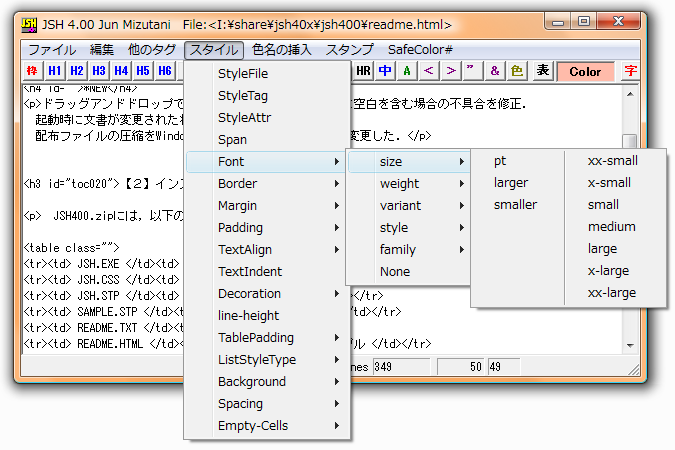Expand the Decoration submenu
Viewport: 675px width, 450px height.
tap(267, 293)
